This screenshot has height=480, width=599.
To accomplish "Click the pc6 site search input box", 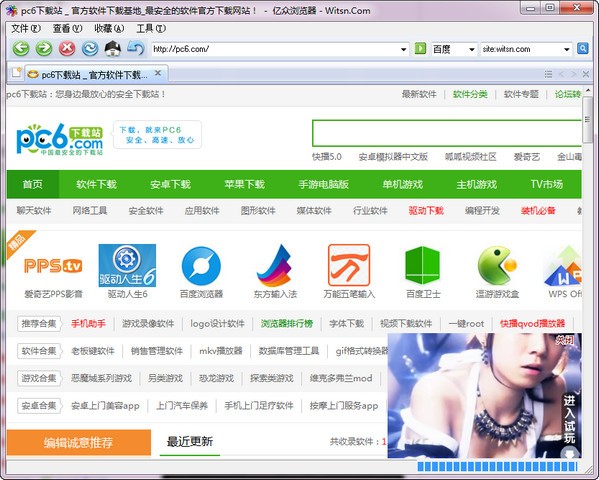I will coord(447,133).
